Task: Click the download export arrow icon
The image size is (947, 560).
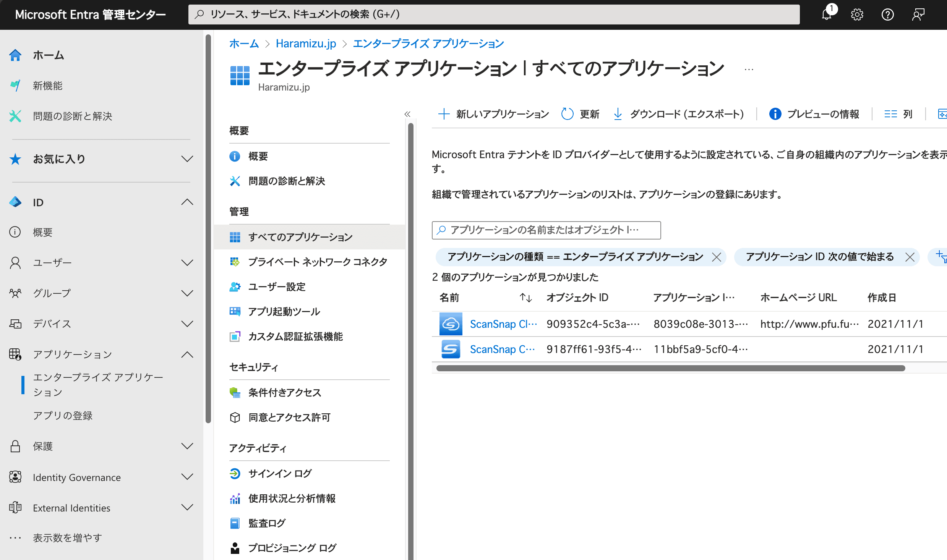Action: click(618, 114)
